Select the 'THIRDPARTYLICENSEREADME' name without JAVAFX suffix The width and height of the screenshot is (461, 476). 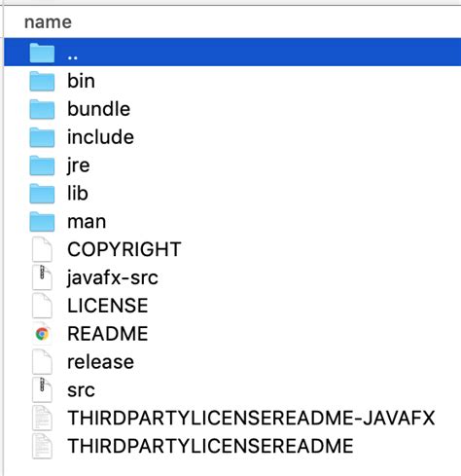click(210, 446)
